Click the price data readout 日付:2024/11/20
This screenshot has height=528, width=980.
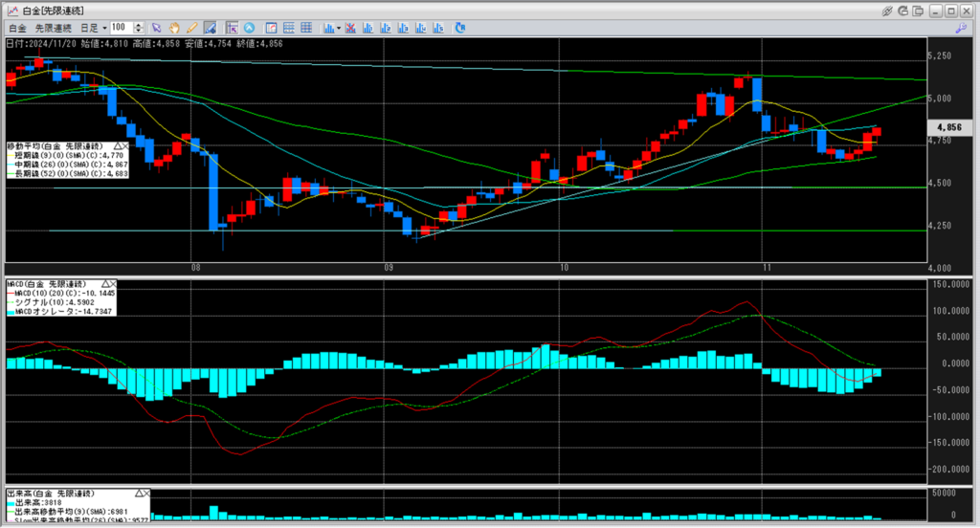pos(41,44)
